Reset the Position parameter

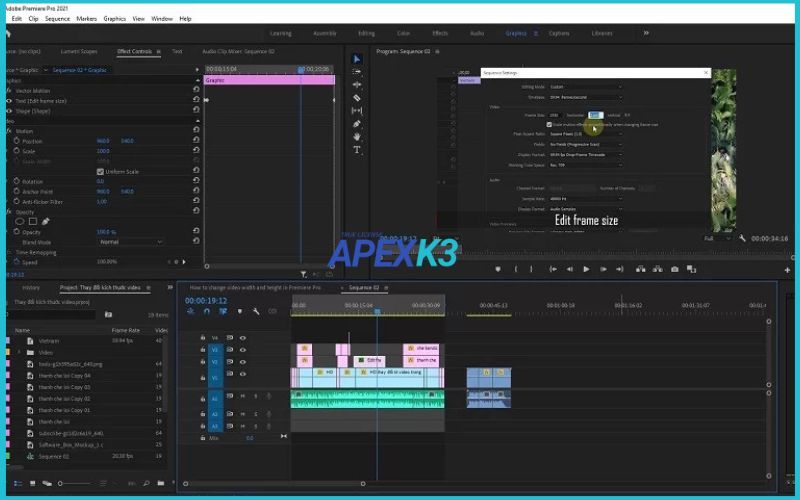point(196,140)
